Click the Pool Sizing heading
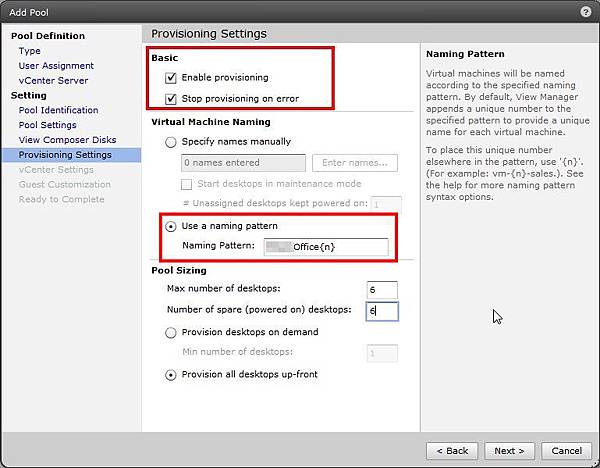 tap(179, 271)
